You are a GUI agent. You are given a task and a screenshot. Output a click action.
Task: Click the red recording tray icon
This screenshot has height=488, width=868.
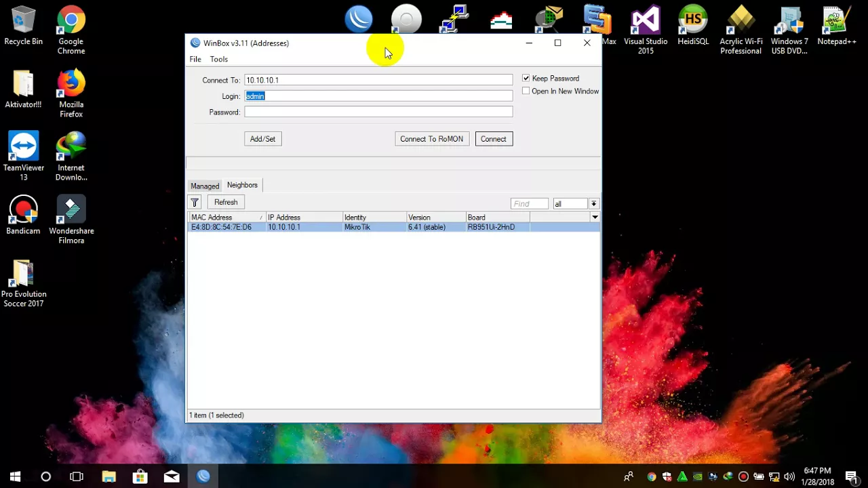(743, 476)
